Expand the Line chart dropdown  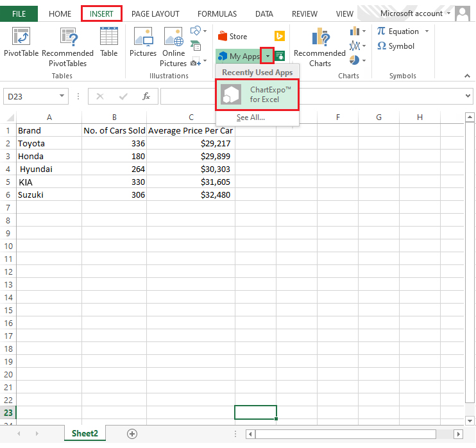[x=364, y=46]
